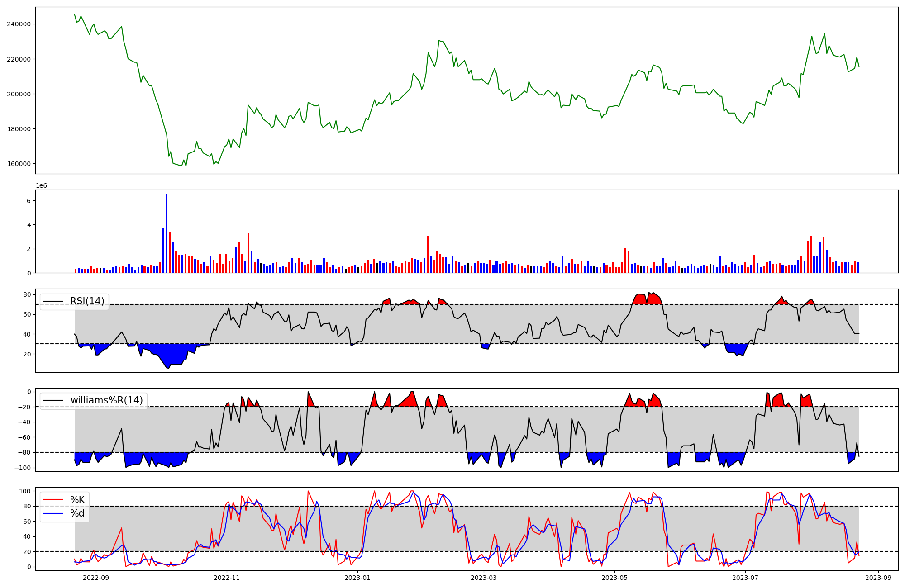Click the %d legend text

coord(77,513)
